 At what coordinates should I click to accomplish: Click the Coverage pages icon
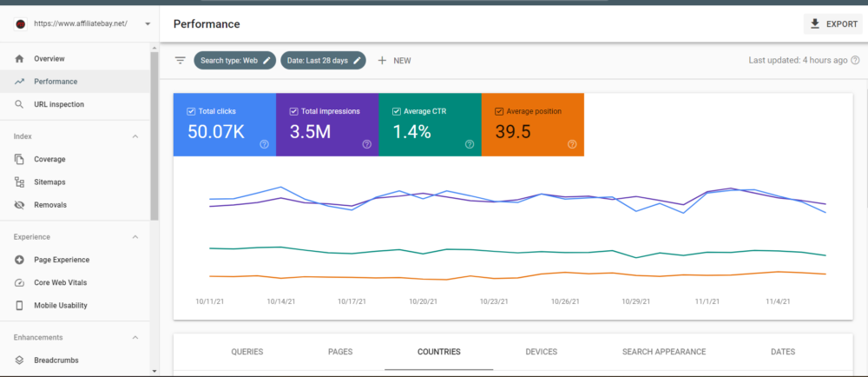point(19,160)
